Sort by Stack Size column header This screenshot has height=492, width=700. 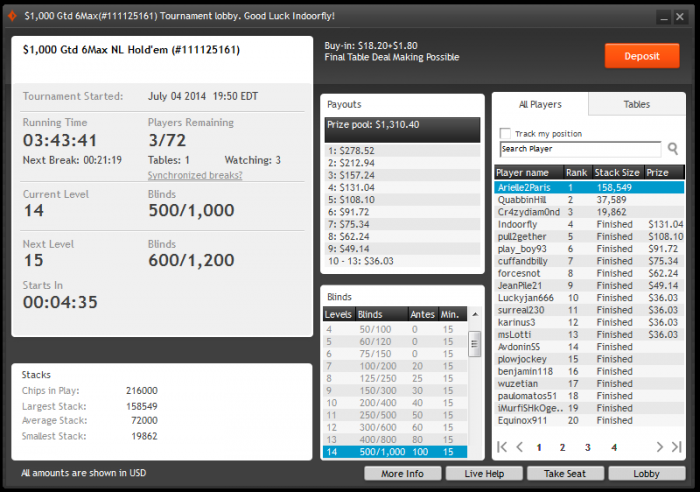pos(617,172)
